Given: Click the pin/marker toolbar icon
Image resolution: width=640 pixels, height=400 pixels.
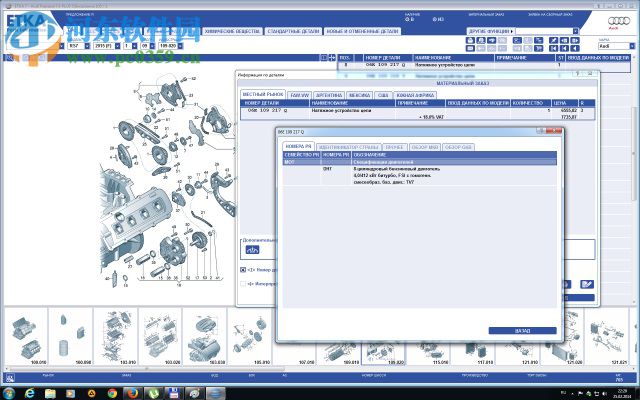Looking at the screenshot, I should point(553,40).
